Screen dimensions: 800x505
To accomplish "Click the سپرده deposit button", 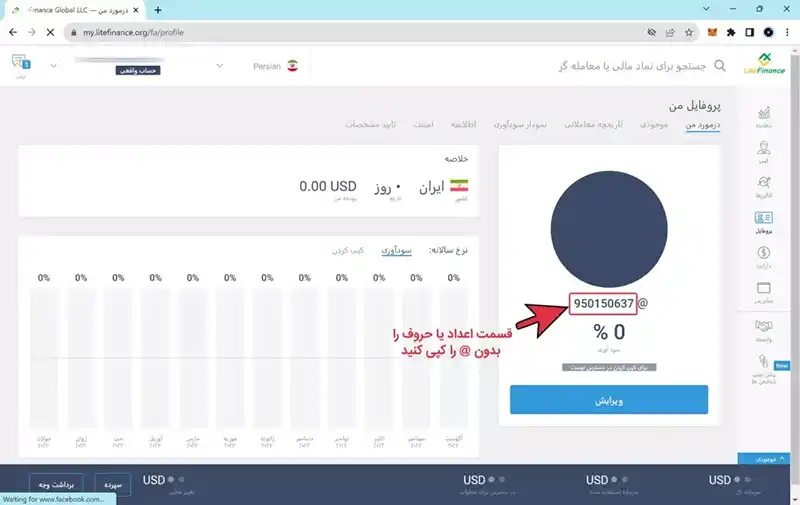I will (112, 485).
